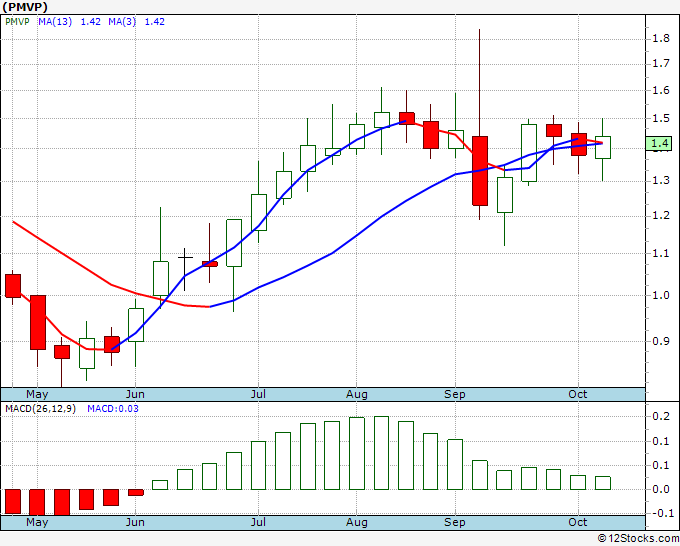Click the May label on MACD timeline
This screenshot has height=546, width=680.
click(37, 522)
